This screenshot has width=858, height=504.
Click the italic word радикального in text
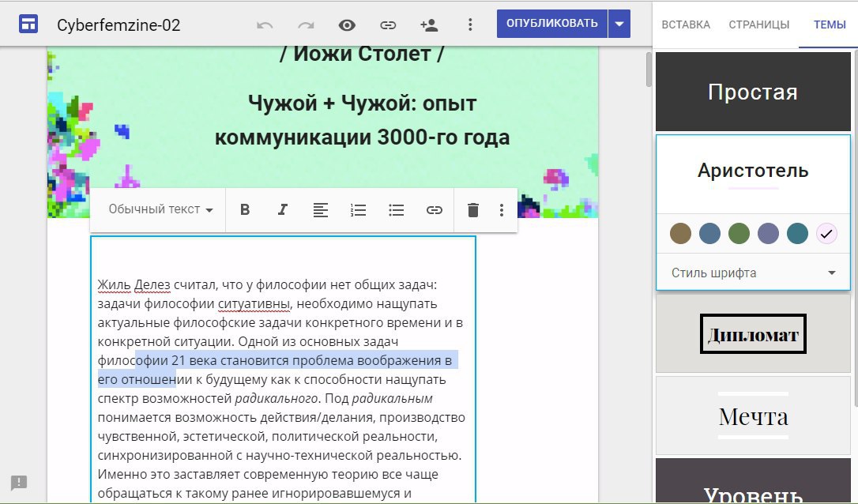pyautogui.click(x=277, y=398)
